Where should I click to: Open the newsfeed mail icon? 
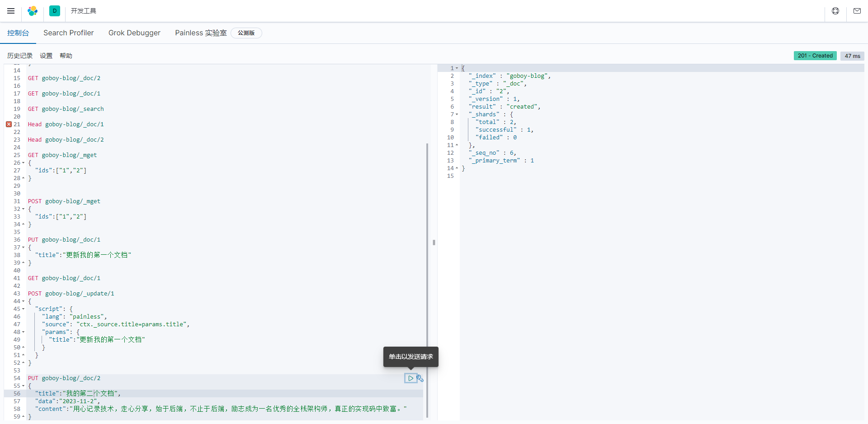point(857,11)
